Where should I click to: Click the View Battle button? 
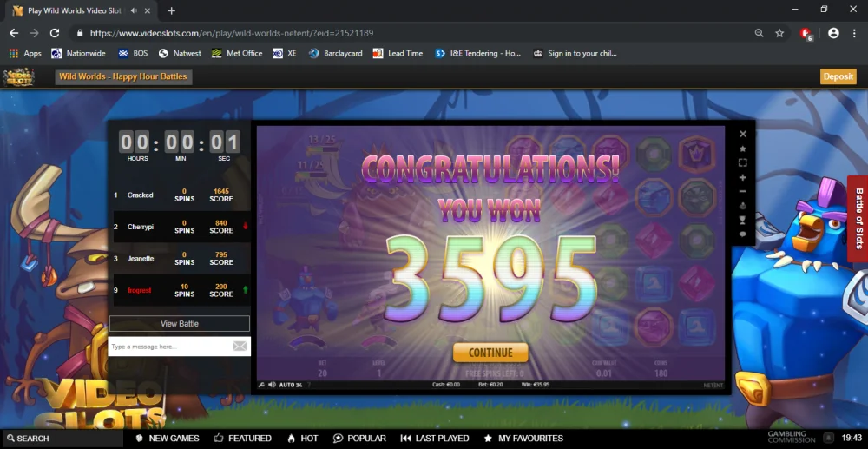[180, 324]
